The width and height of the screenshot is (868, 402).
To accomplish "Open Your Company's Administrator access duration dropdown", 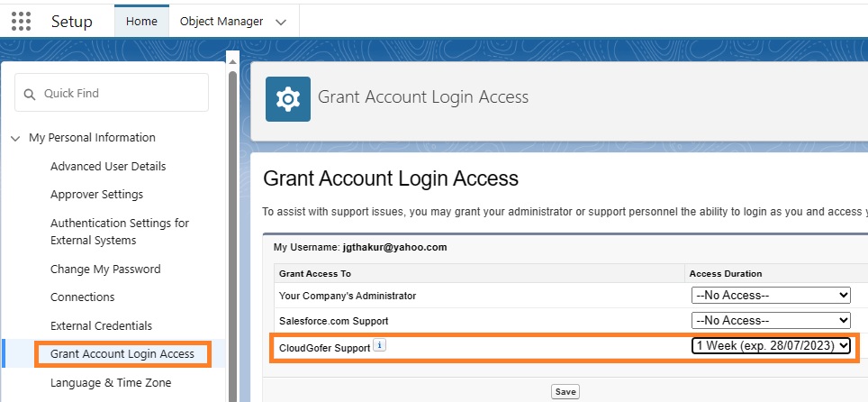I will (x=771, y=295).
